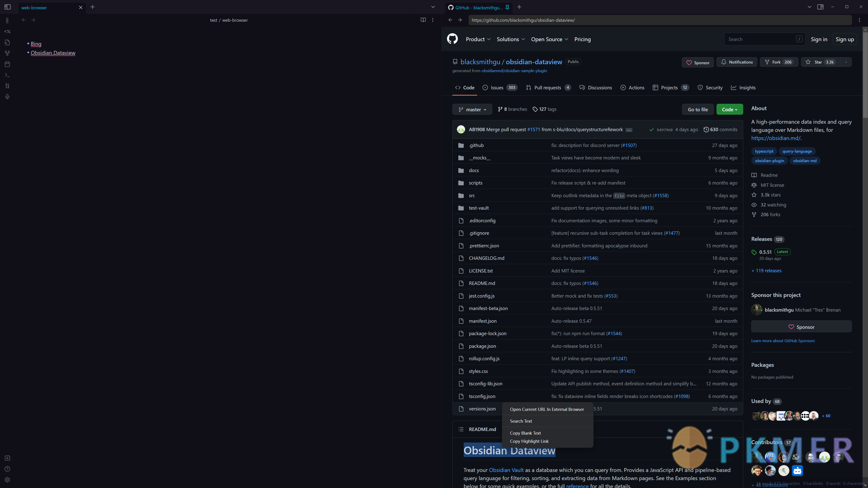
Task: Click the GitHub octocat logo
Action: pos(452,39)
